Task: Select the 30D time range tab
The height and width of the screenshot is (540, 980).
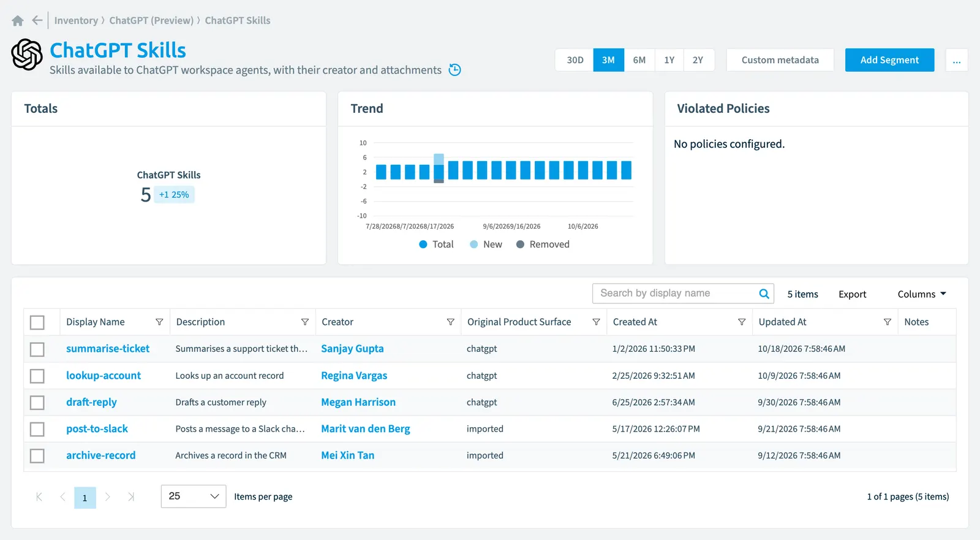Action: [575, 60]
